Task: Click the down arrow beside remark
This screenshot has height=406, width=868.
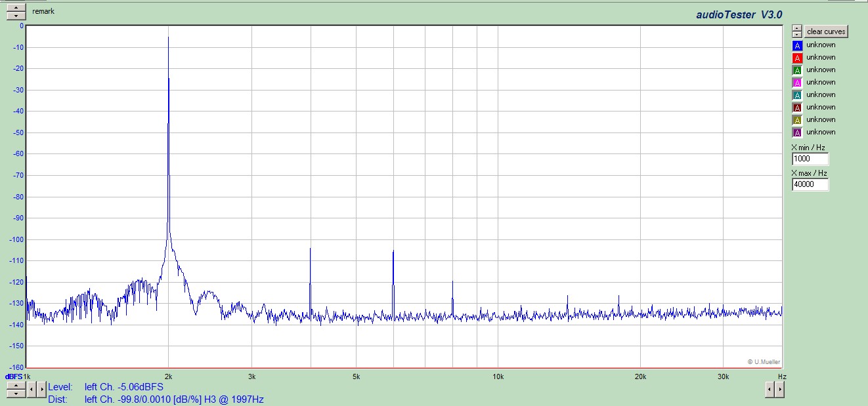Action: (16, 15)
